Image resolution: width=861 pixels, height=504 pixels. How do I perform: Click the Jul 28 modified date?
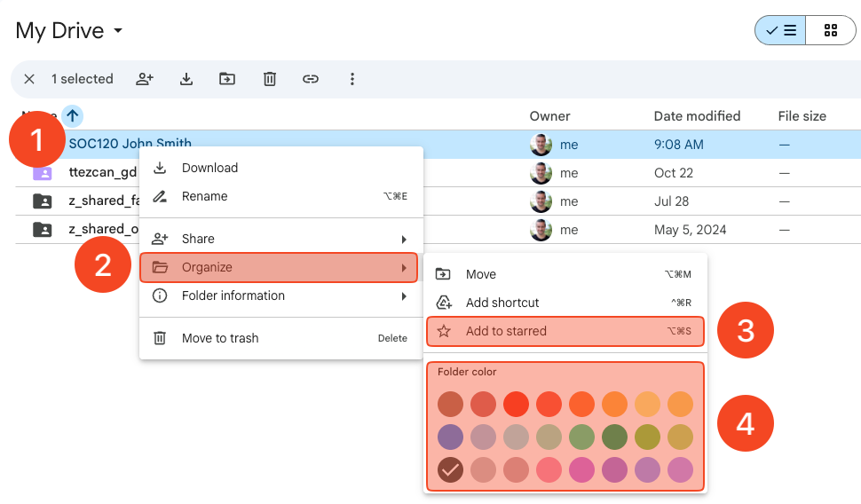(671, 201)
